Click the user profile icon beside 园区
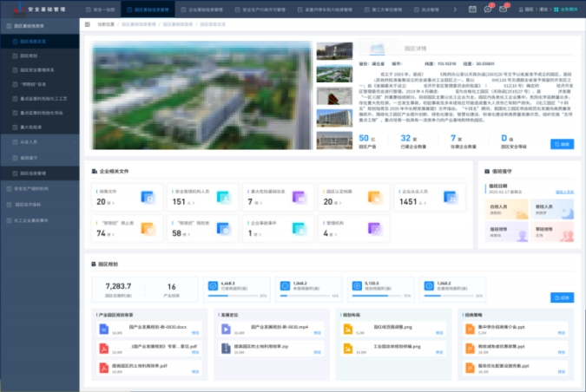This screenshot has height=392, width=586. coord(521,10)
